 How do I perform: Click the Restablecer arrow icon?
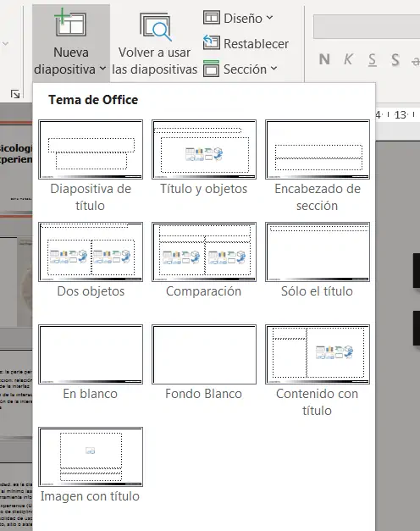[x=212, y=43]
